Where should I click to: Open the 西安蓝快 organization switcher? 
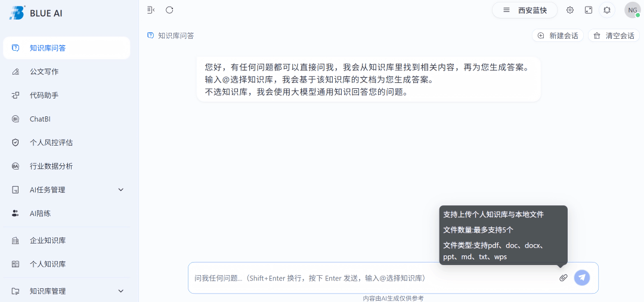524,10
